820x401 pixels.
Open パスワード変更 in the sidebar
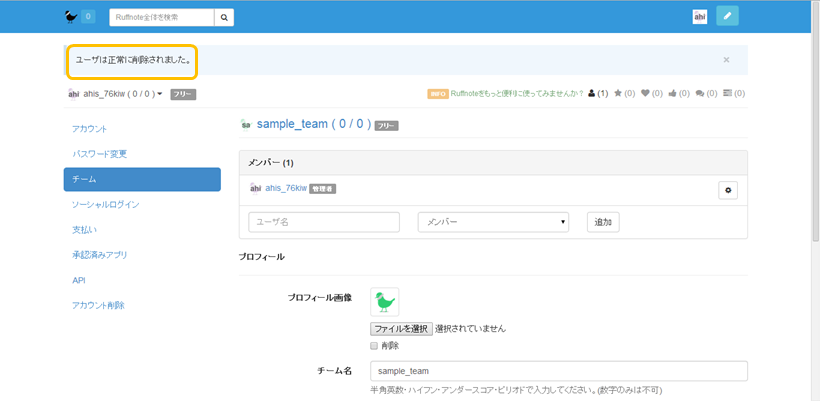coord(100,154)
